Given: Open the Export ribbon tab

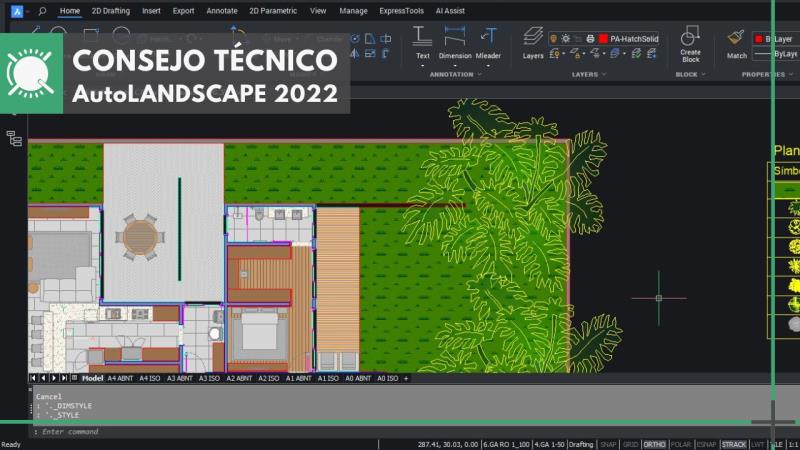Looking at the screenshot, I should tap(183, 11).
